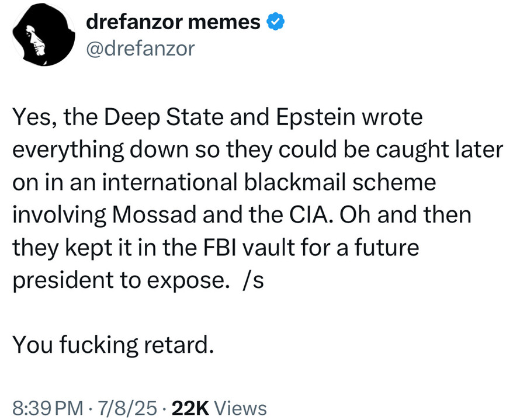Image resolution: width=520 pixels, height=420 pixels.
Task: Click the drefanzor memes profile avatar
Action: pos(40,39)
